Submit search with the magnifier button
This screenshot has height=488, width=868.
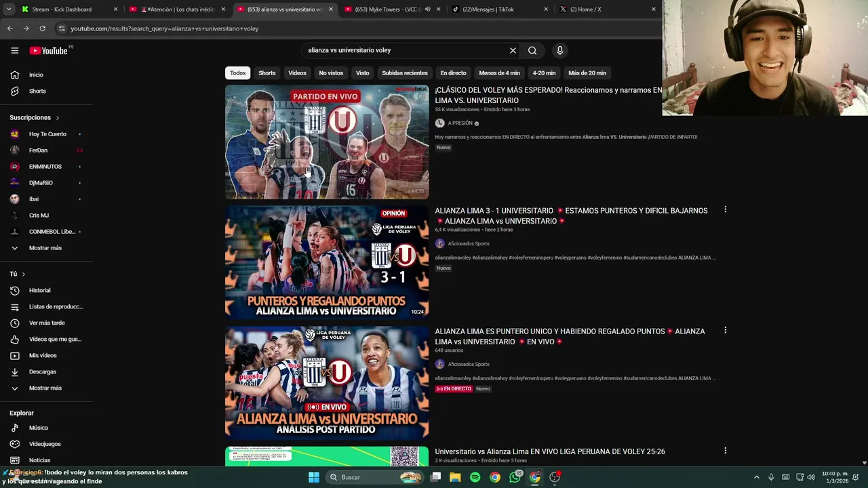point(532,50)
